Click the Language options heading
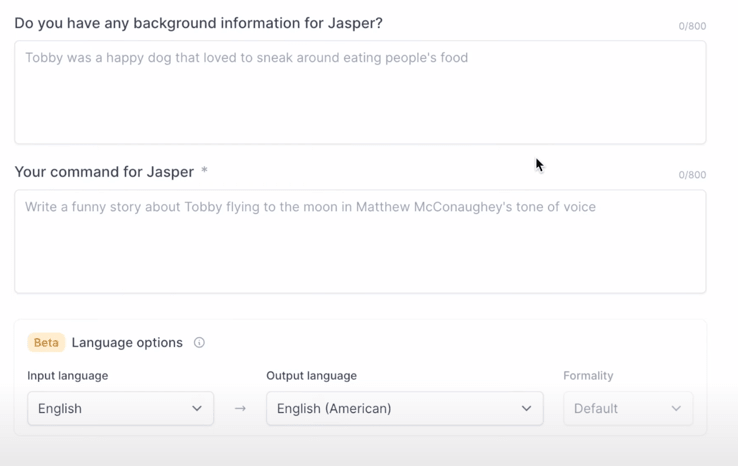Viewport: 738px width, 466px height. (127, 342)
